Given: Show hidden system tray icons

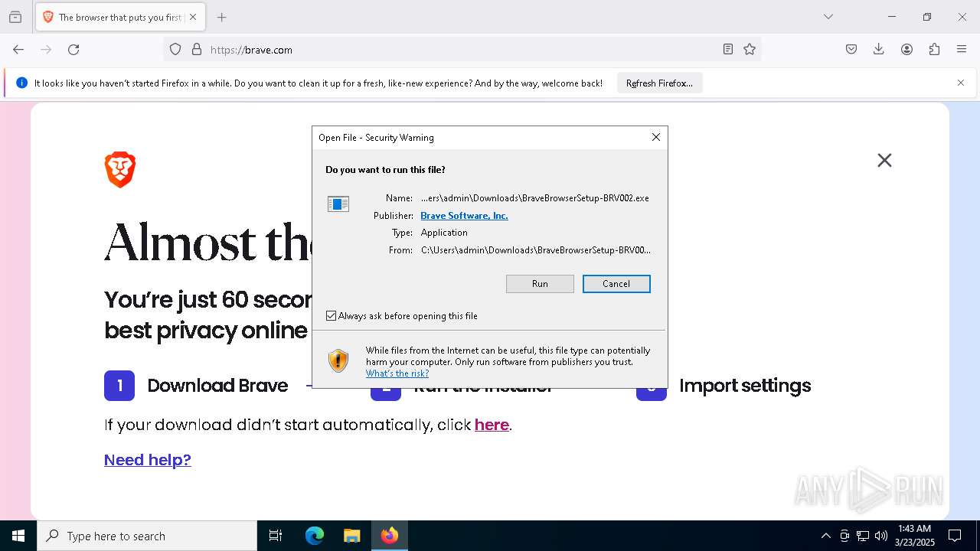Looking at the screenshot, I should click(825, 536).
